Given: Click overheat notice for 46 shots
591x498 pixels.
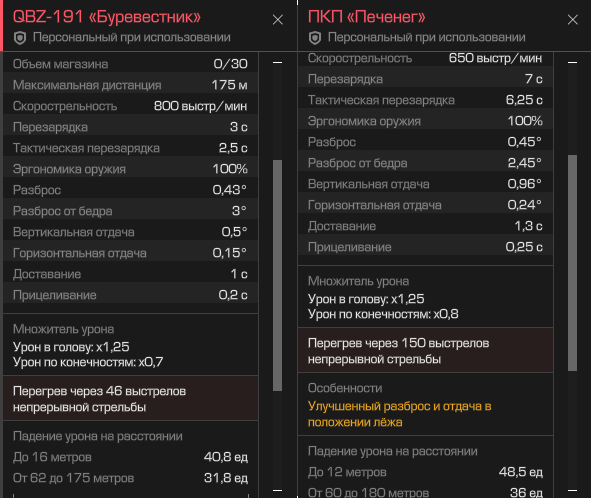Looking at the screenshot, I should [130, 398].
